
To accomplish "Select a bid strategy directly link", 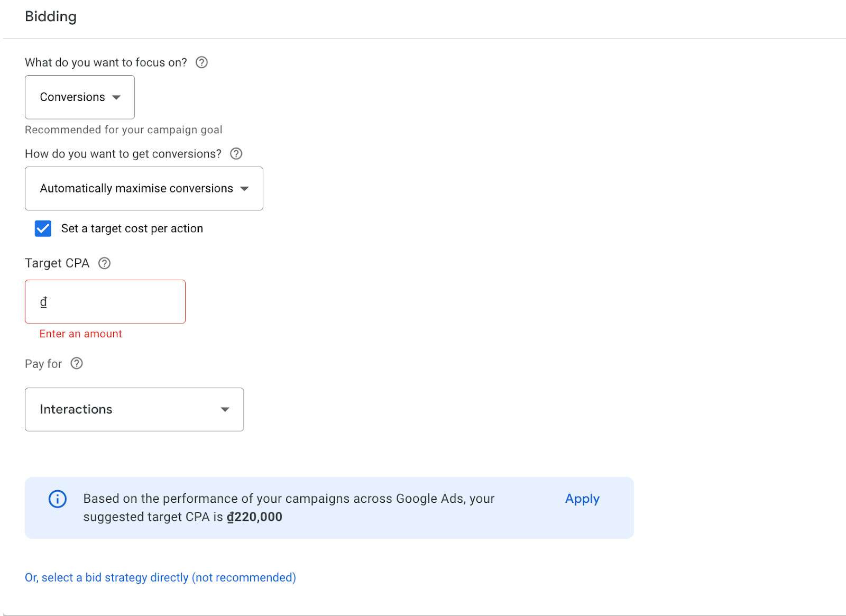I will coord(160,577).
